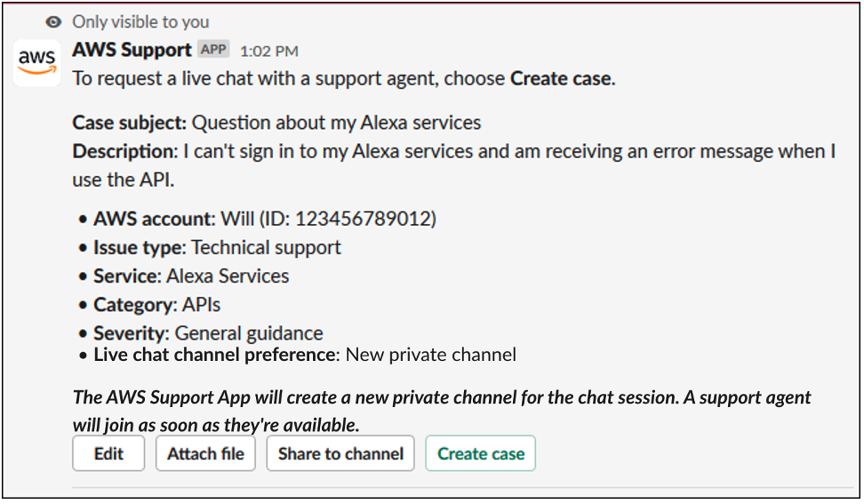This screenshot has height=504, width=864.
Task: Click the bold 'Create case' text in intro sentence
Action: [561, 78]
